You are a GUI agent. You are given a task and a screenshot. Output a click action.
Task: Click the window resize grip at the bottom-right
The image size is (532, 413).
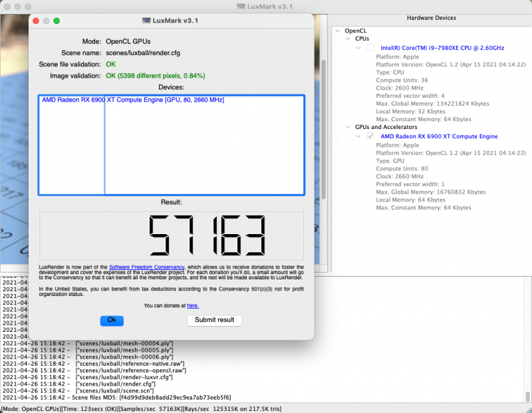tap(528, 409)
